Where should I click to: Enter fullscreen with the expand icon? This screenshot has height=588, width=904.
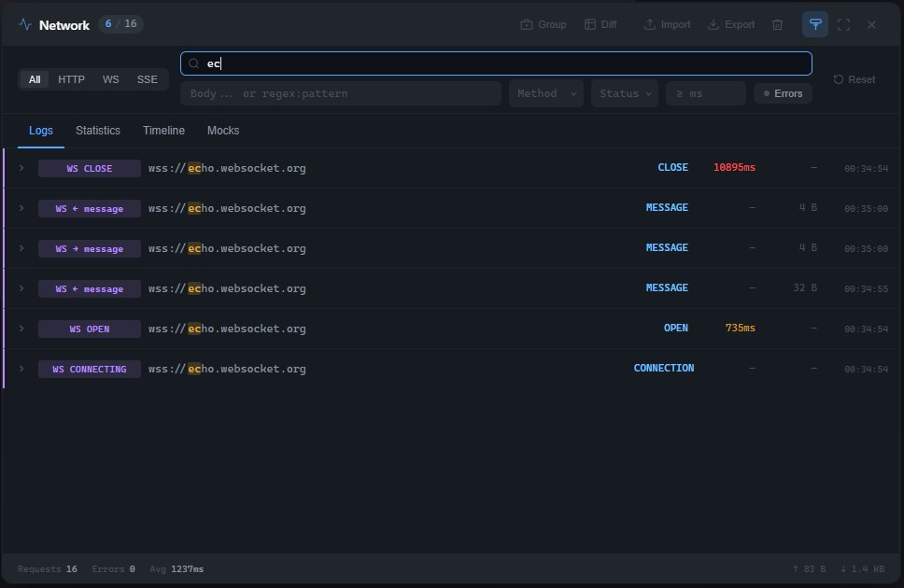[843, 25]
